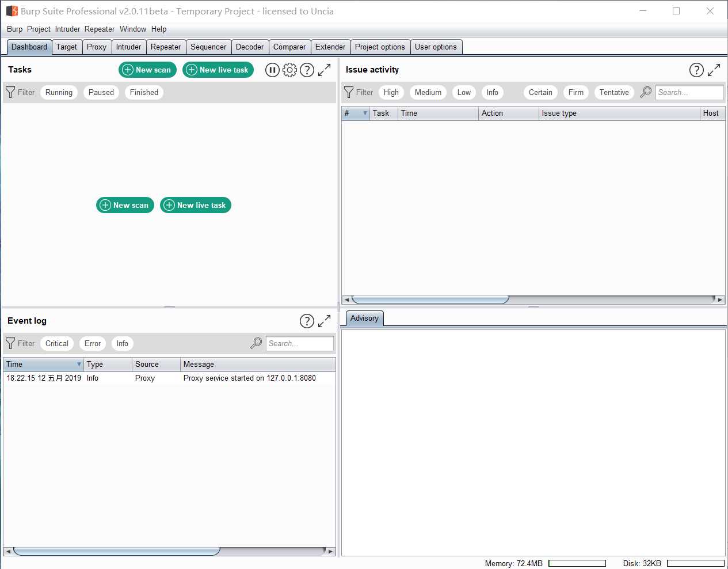Focus the Event log search field

pyautogui.click(x=300, y=343)
